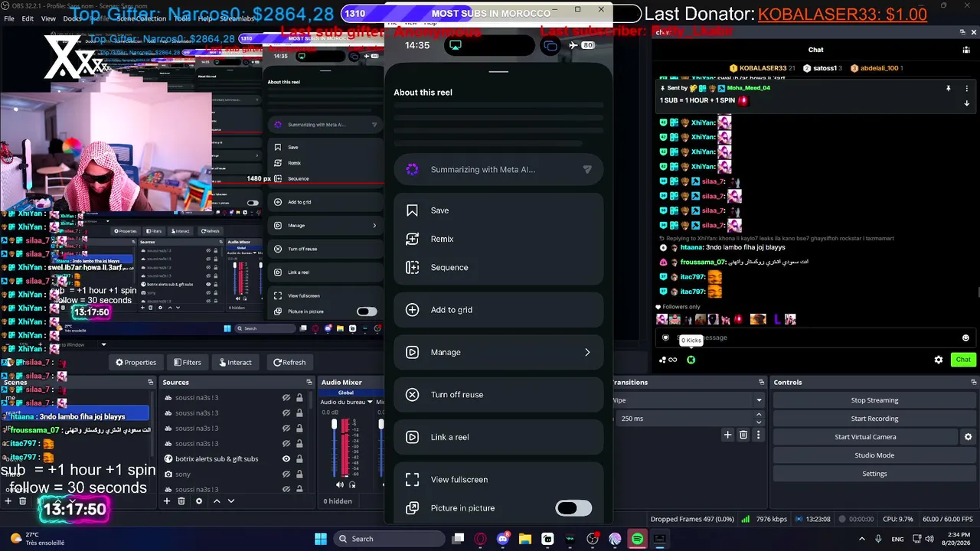Select Remix in the reel menu
Viewport: 980px width, 551px height.
498,239
